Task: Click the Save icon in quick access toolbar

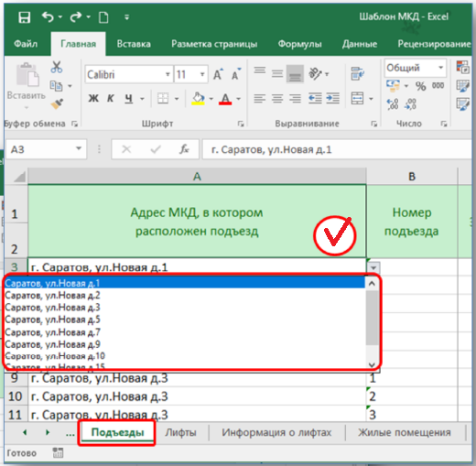Action: click(x=25, y=16)
